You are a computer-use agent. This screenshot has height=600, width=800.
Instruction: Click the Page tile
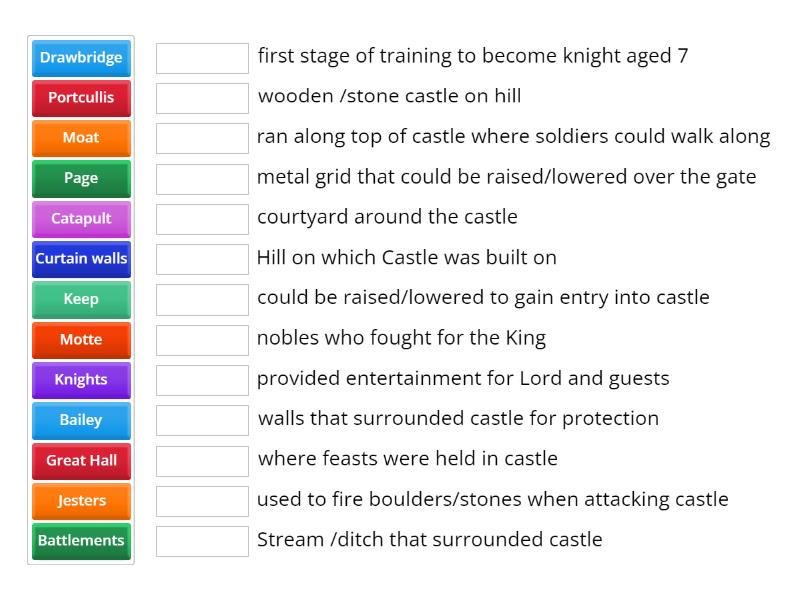click(81, 178)
